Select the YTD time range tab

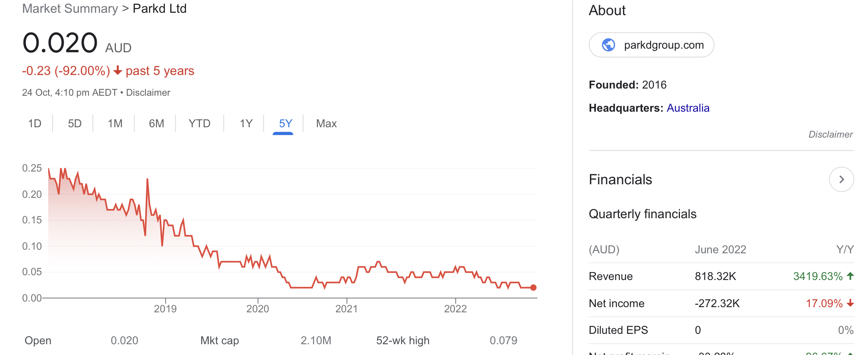tap(200, 124)
